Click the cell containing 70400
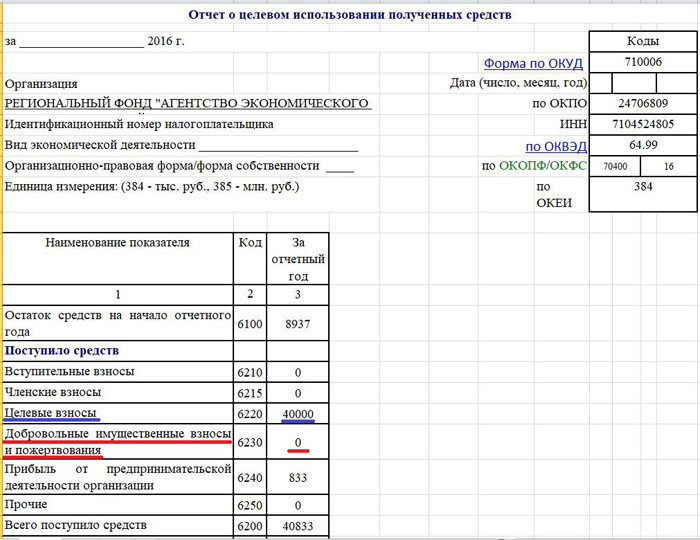Viewport: 700px width, 540px height. coord(616,167)
